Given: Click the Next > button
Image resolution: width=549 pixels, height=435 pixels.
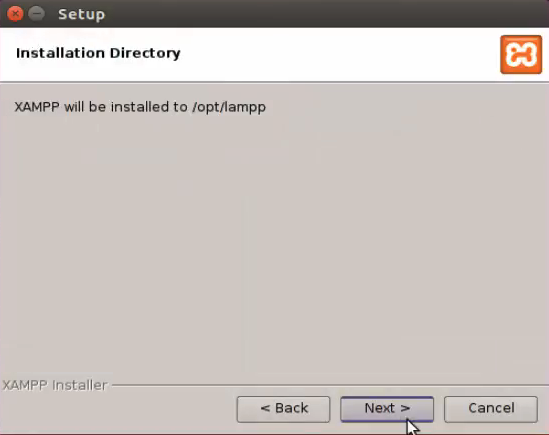Looking at the screenshot, I should point(387,409).
